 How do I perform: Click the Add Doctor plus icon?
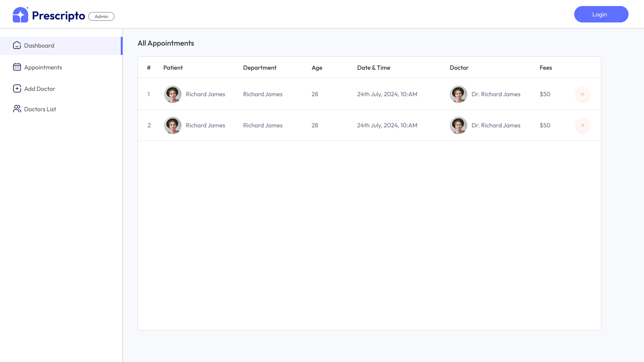[17, 88]
